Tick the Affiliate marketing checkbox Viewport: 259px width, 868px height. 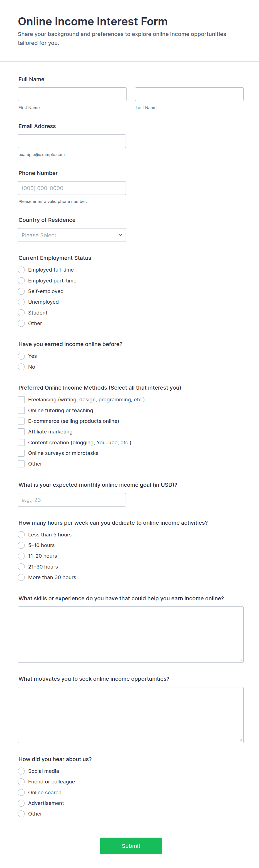click(x=21, y=432)
